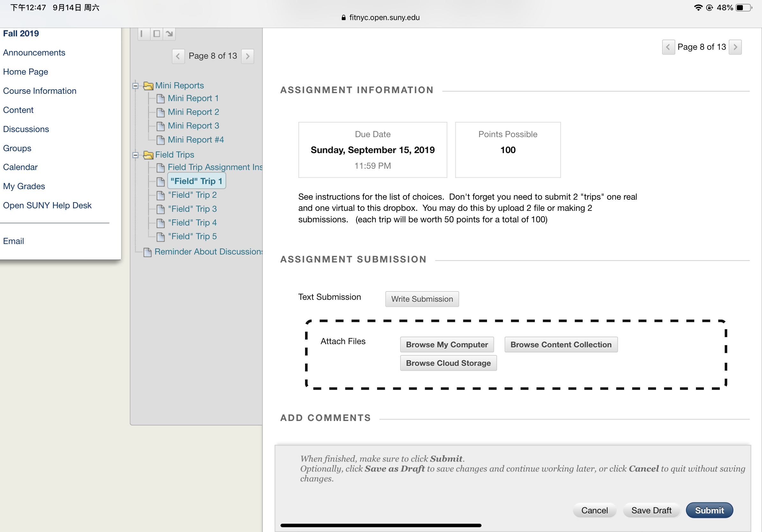Go to next page in table of contents pager

click(248, 56)
